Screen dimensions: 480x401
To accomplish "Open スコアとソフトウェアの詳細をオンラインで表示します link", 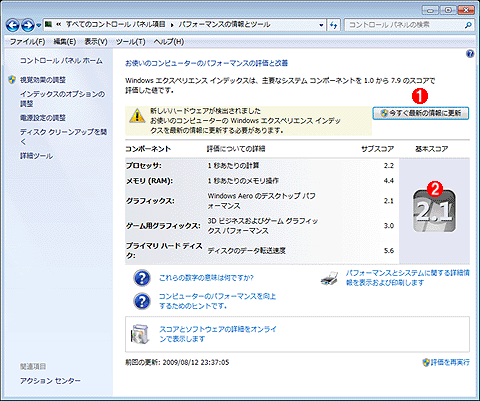I will pos(218,334).
